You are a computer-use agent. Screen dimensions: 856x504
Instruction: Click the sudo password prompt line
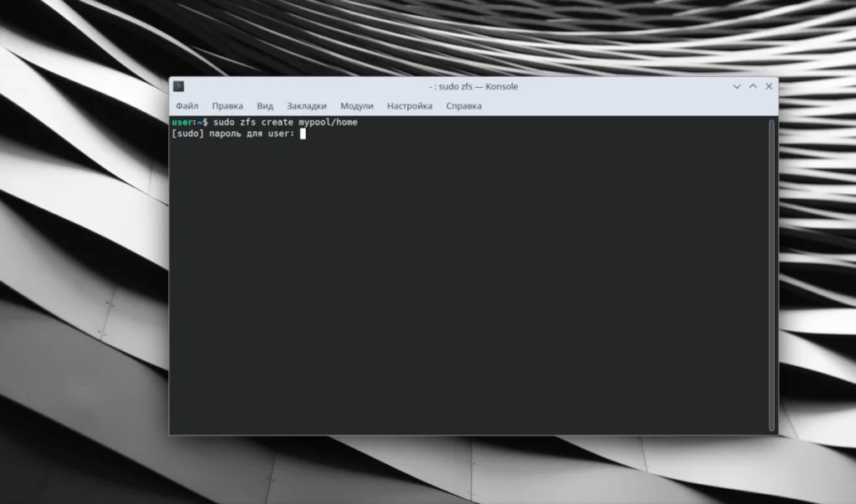point(238,134)
